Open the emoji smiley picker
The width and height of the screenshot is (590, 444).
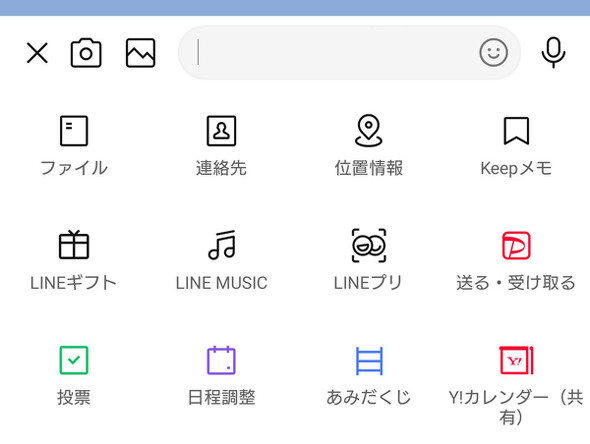493,53
